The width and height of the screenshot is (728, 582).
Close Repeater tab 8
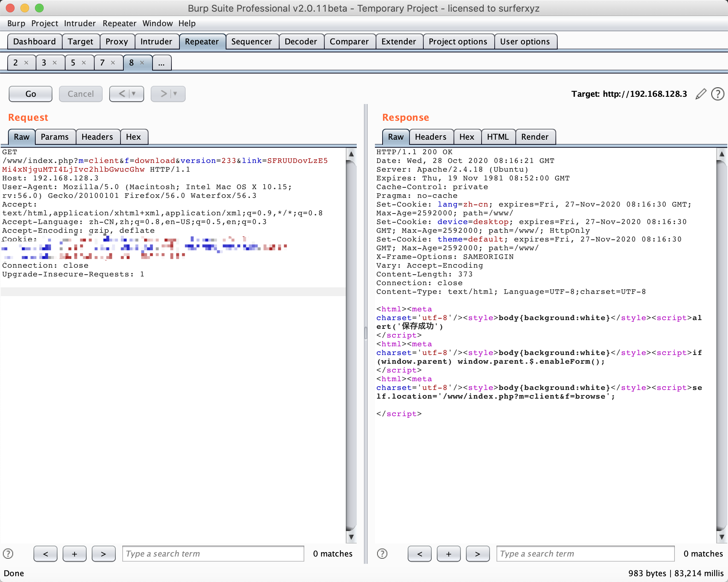coord(142,63)
